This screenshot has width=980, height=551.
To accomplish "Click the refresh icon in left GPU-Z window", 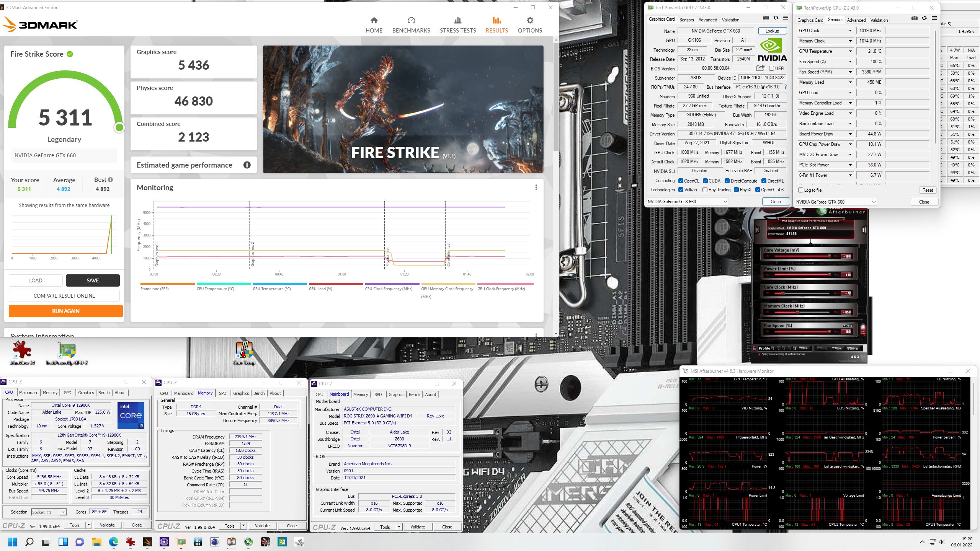I will [776, 18].
